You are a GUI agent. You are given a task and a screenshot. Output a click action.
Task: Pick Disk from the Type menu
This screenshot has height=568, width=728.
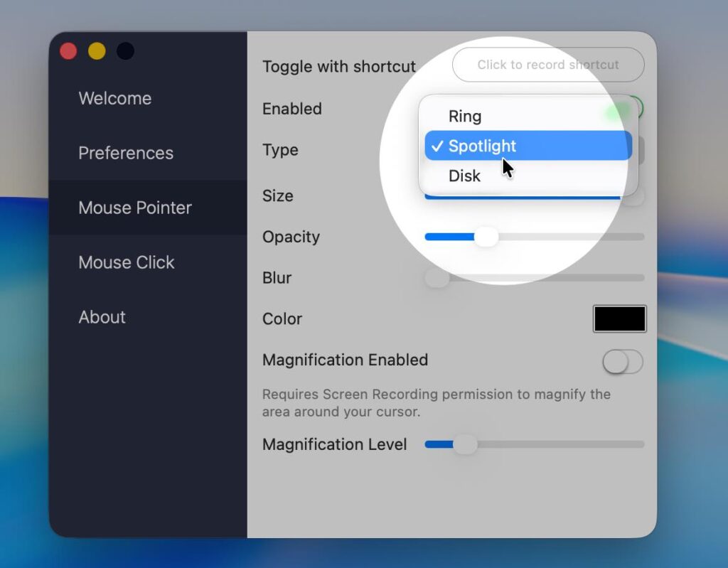(465, 176)
